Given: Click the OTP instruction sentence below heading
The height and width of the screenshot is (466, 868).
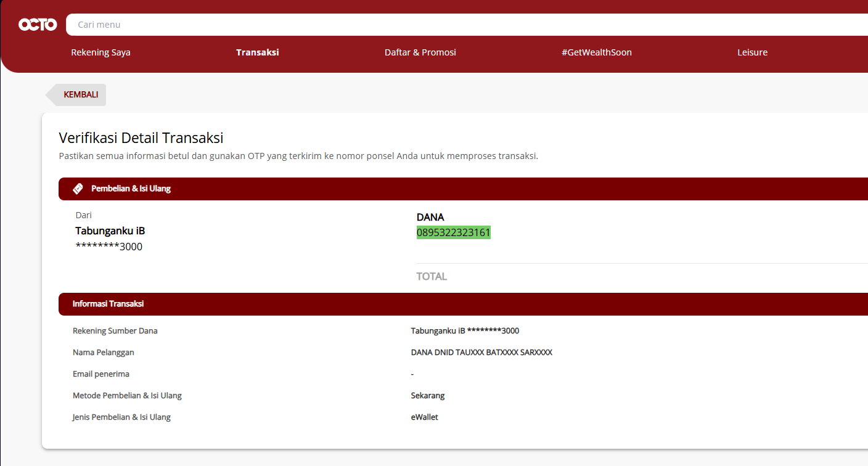Looking at the screenshot, I should tap(298, 156).
